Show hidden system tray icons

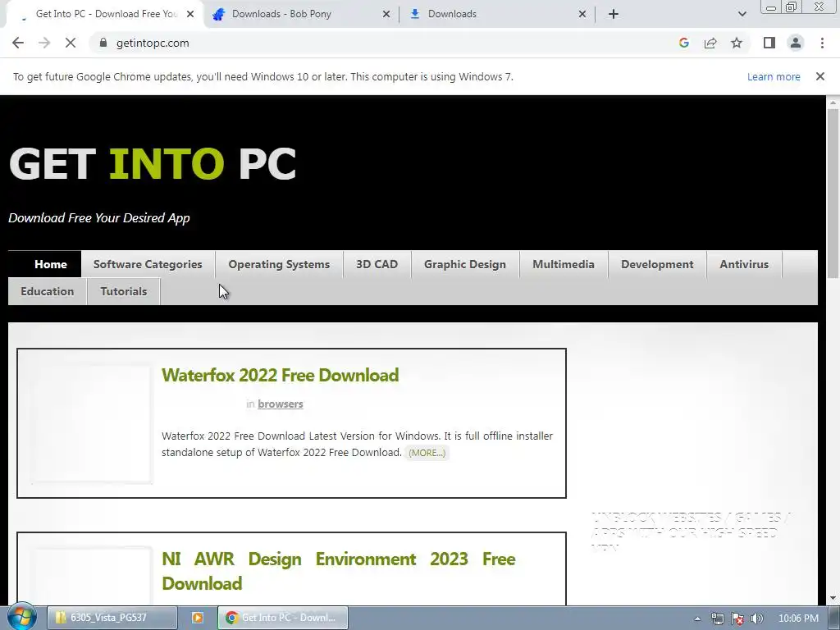(x=697, y=619)
